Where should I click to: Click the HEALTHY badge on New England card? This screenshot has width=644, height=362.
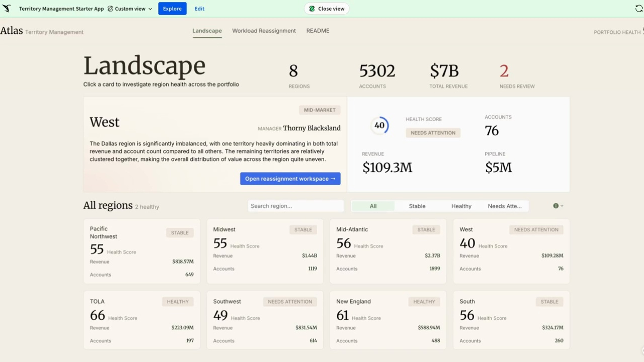click(x=424, y=301)
